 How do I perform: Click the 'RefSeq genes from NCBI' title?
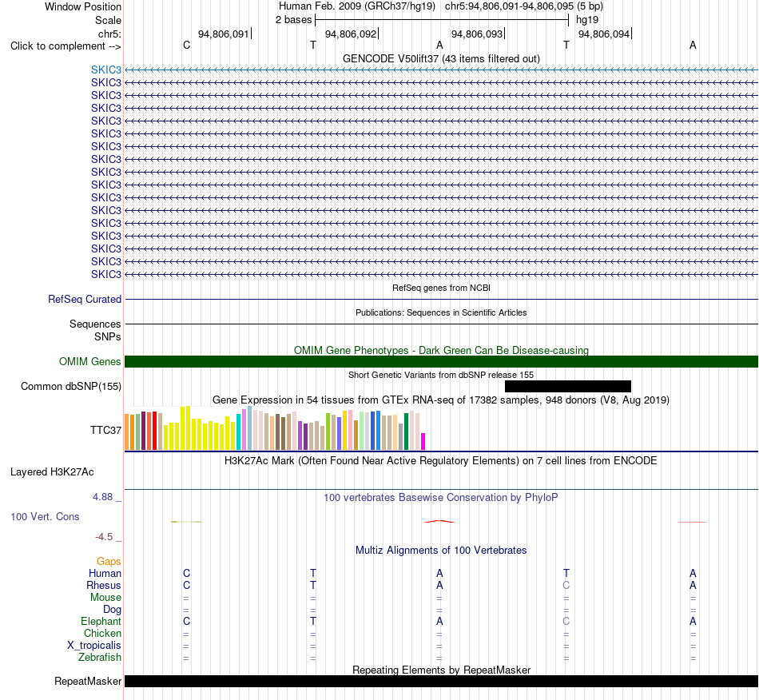click(441, 288)
